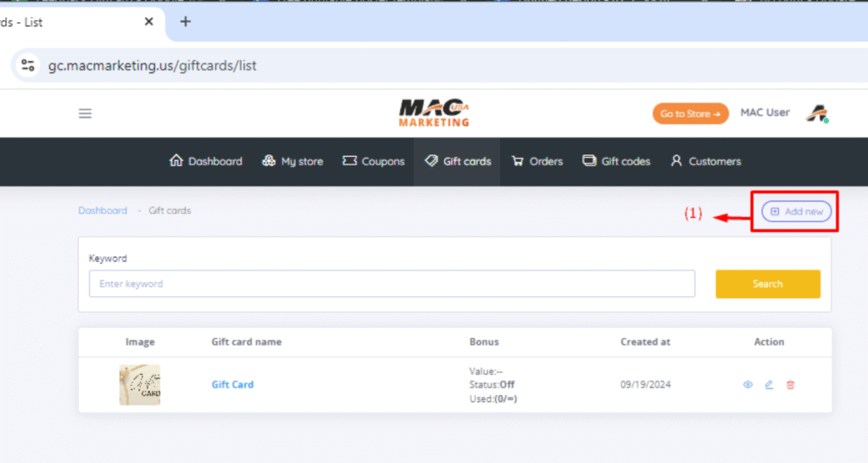Select the Gift cards nav tab
The image size is (868, 463).
click(x=458, y=161)
